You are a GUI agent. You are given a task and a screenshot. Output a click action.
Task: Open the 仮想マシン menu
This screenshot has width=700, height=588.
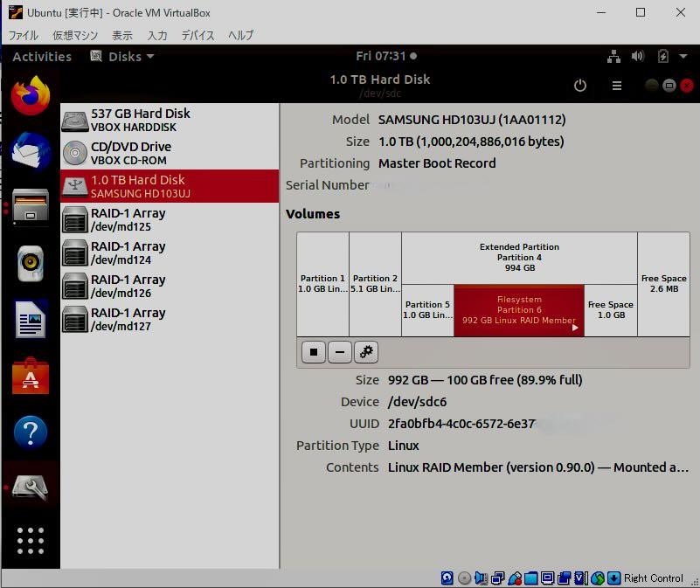click(75, 35)
